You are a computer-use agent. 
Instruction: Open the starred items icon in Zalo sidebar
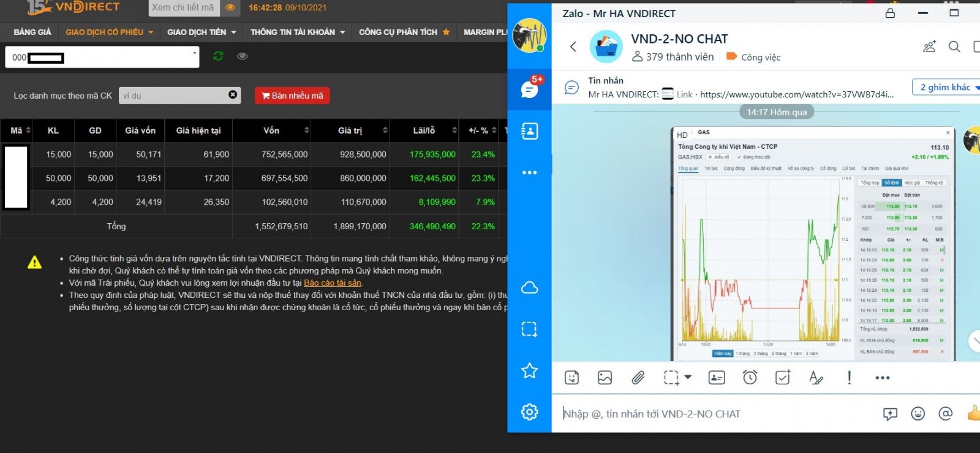coord(530,370)
